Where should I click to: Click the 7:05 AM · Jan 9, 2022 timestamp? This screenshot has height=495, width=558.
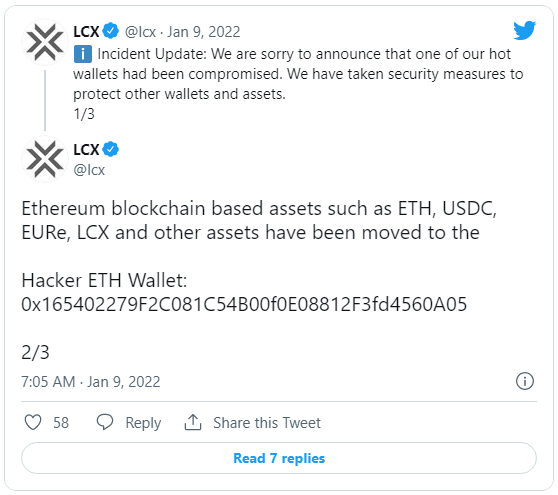coord(91,382)
